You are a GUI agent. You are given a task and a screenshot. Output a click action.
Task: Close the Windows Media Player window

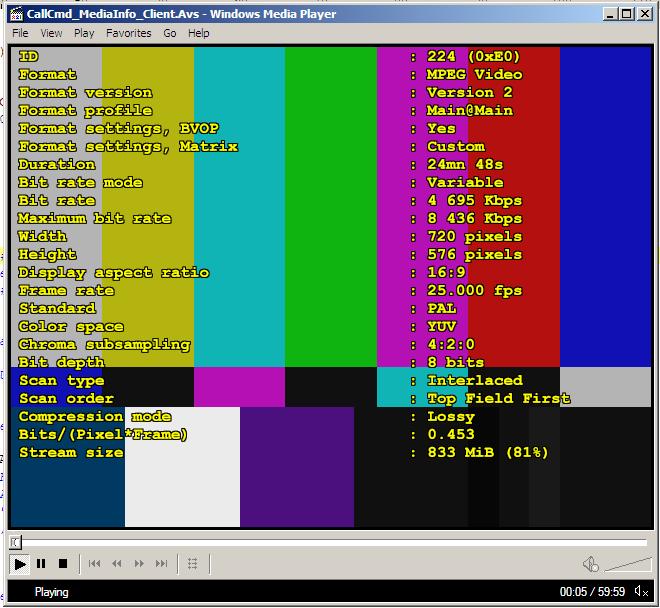645,14
